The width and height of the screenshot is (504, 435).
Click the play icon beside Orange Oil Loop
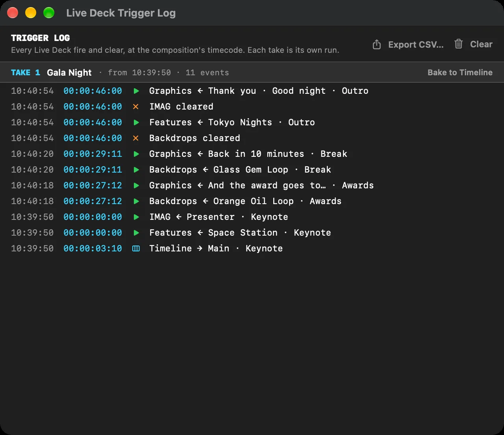[x=136, y=201]
